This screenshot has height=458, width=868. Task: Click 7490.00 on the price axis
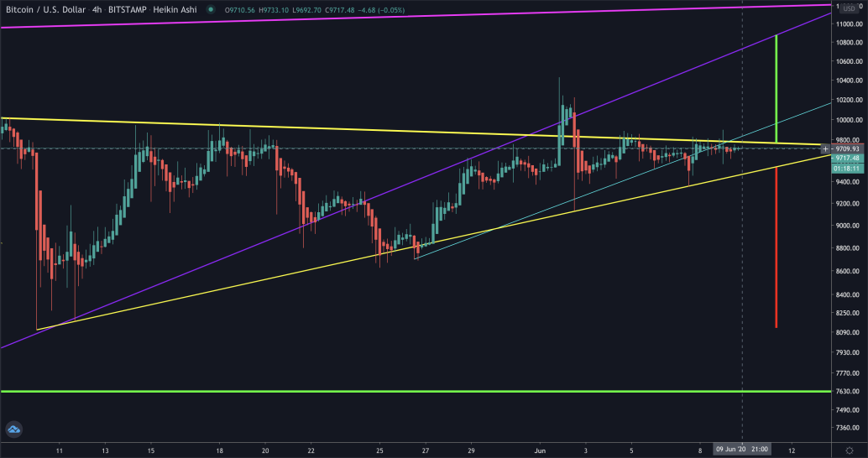point(848,410)
